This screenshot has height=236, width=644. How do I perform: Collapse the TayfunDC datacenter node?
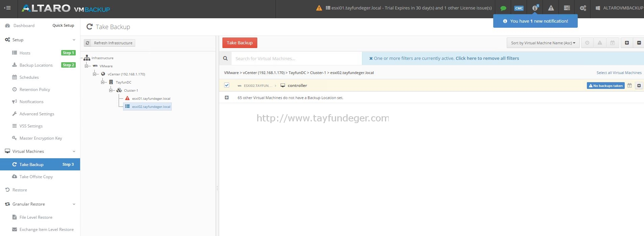[x=103, y=82]
